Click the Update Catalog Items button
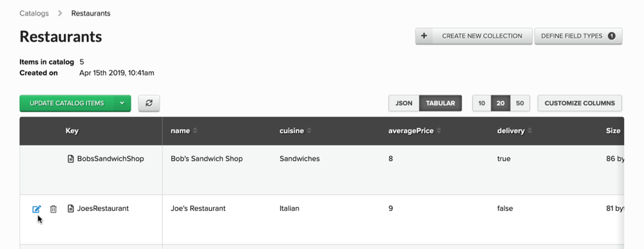Screen dimensions: 644x249 [x=67, y=103]
